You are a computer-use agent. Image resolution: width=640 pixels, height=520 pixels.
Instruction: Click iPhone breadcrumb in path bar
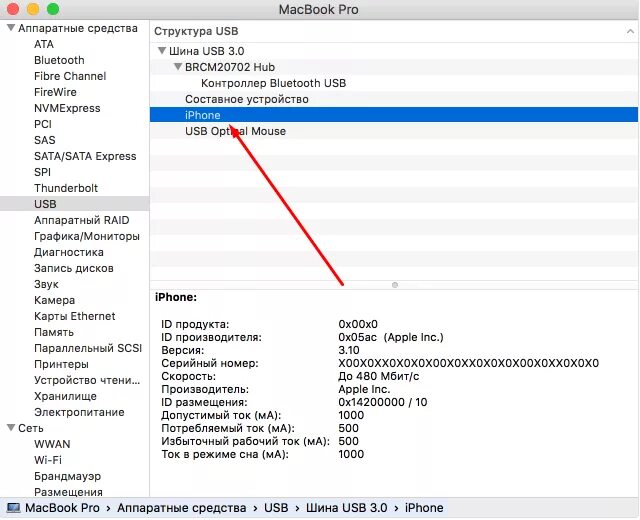424,508
